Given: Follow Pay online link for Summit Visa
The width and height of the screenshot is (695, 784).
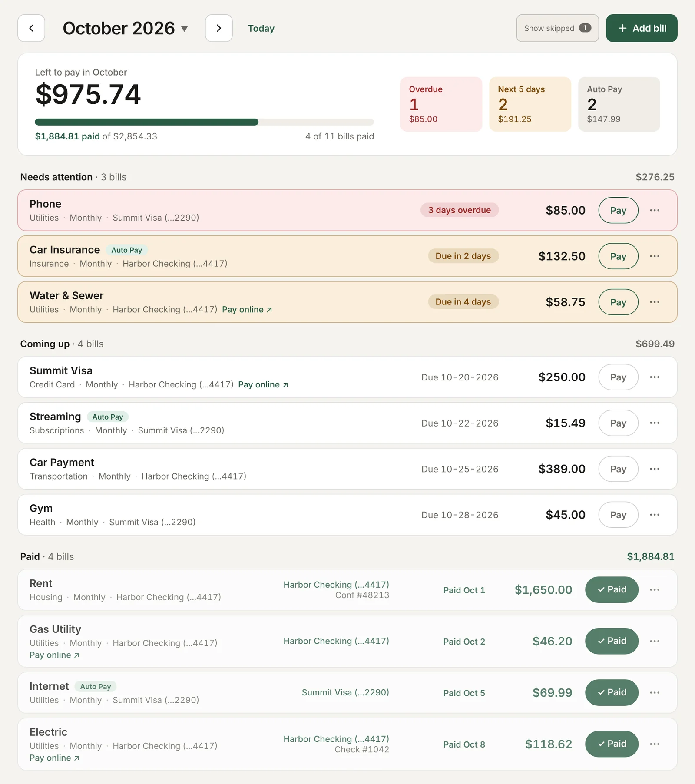Looking at the screenshot, I should (263, 385).
